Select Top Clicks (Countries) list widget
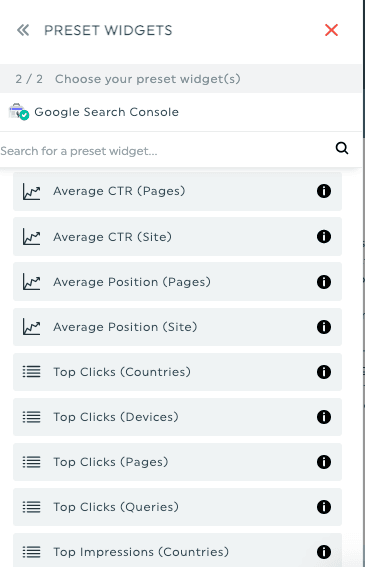Viewport: 365px width, 567px height. (x=177, y=372)
